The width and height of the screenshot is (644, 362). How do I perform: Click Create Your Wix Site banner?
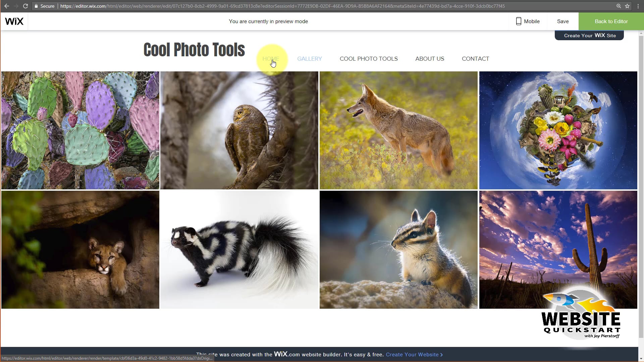point(589,36)
